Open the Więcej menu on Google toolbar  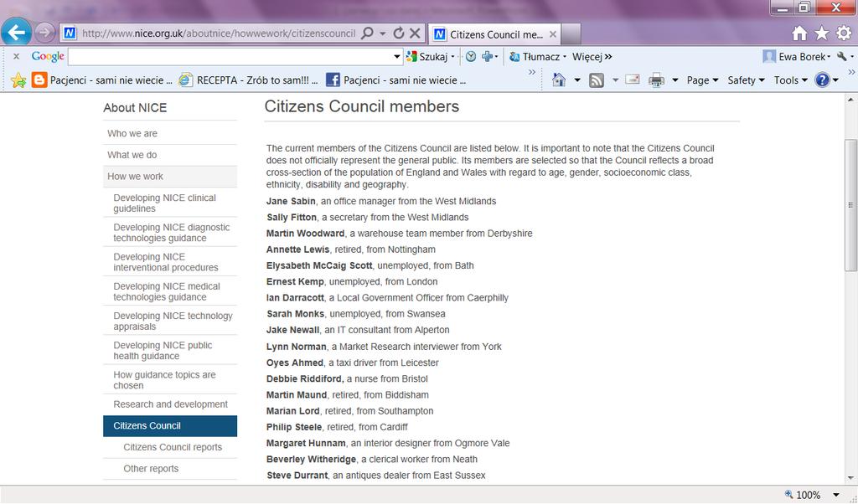click(x=592, y=56)
